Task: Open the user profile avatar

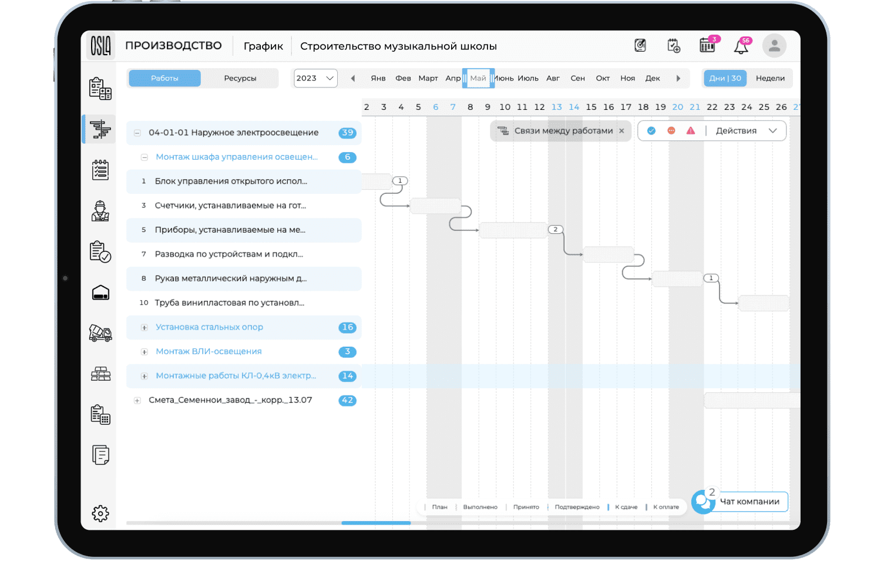Action: click(x=774, y=46)
